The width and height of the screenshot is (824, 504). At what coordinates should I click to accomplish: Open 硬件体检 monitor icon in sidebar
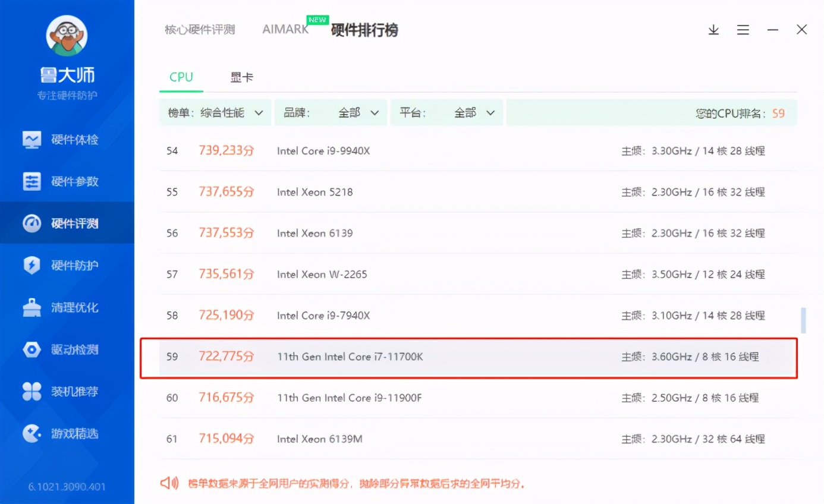pos(32,140)
